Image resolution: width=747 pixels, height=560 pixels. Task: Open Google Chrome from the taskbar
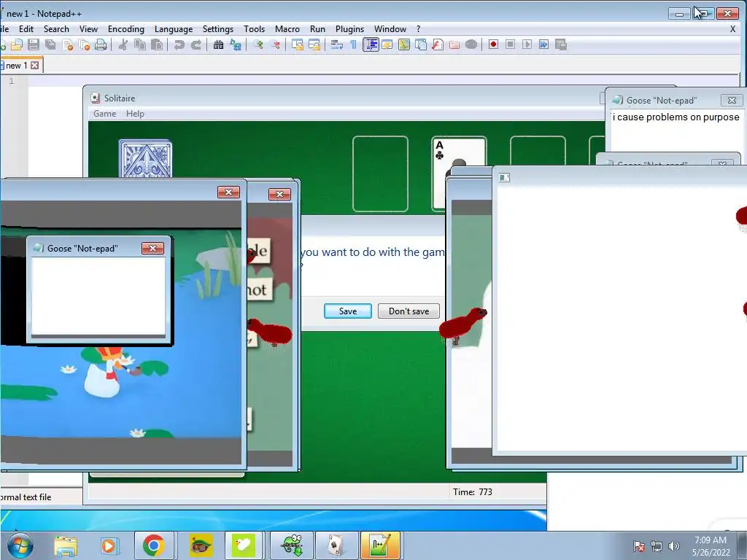pyautogui.click(x=153, y=545)
